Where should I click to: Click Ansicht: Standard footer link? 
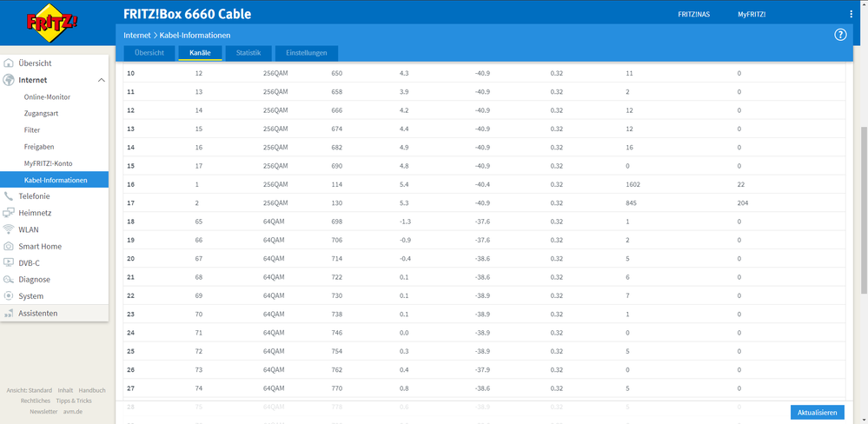[x=30, y=390]
